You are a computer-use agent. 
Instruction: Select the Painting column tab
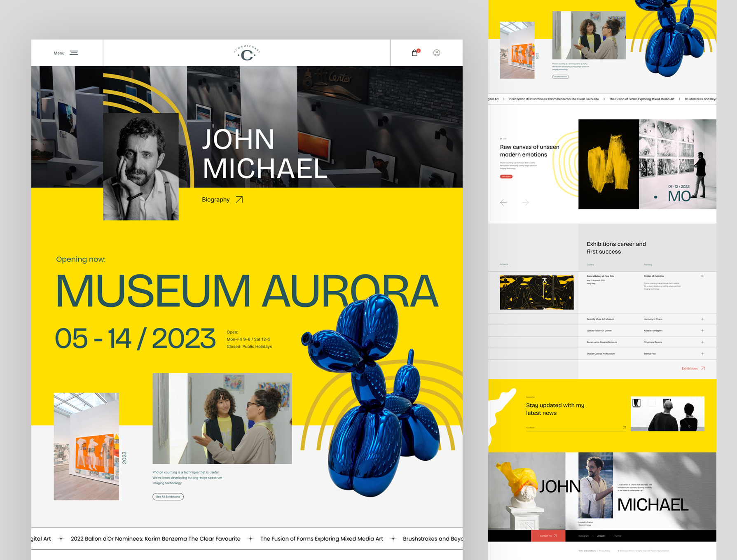(648, 265)
